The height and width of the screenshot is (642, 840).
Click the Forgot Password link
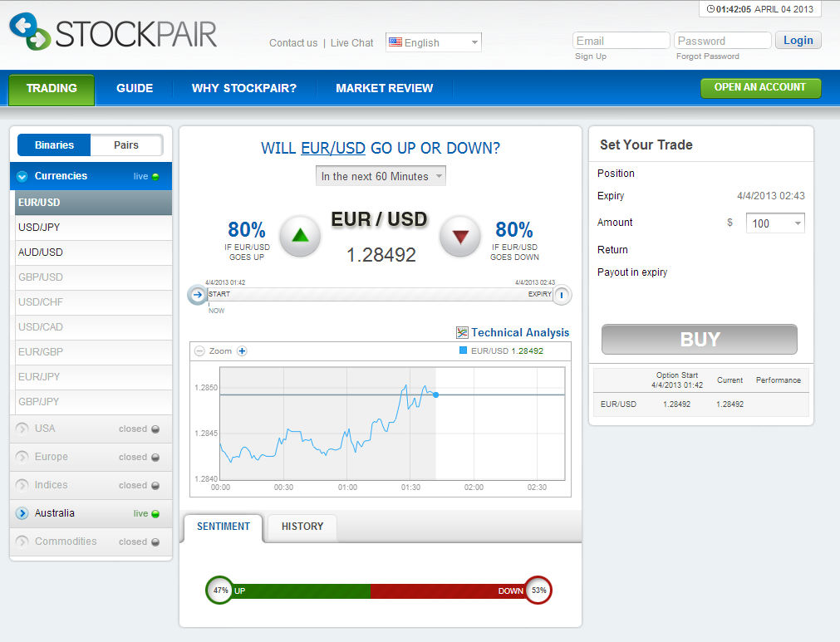[708, 56]
